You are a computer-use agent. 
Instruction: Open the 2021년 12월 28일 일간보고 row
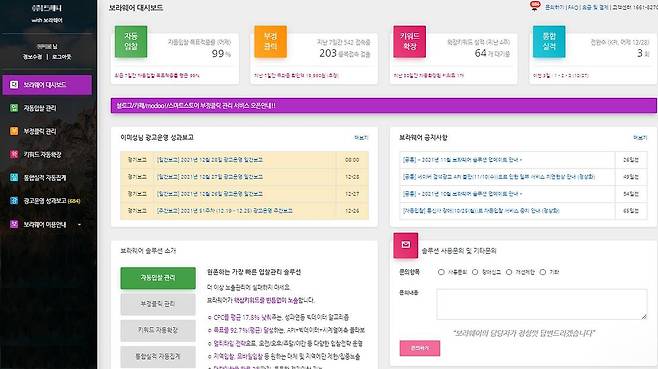[244, 160]
